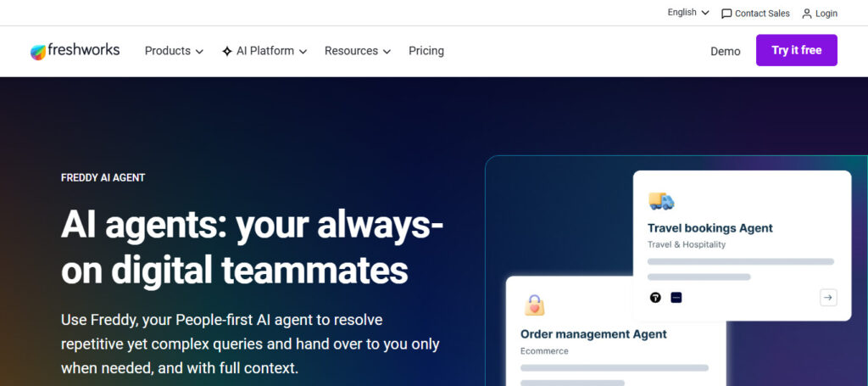Click the AI Platform sparkle icon
The image size is (868, 386).
tap(227, 51)
